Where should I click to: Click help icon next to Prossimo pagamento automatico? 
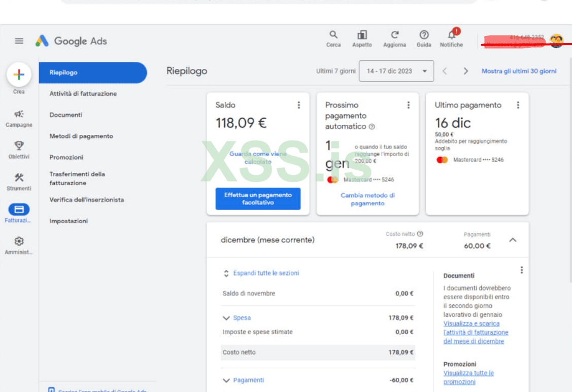click(372, 127)
